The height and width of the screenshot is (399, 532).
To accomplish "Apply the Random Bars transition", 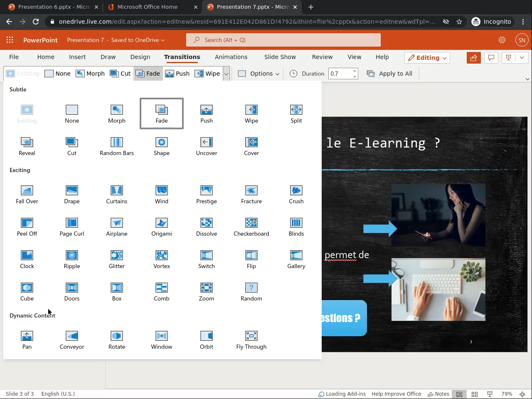I will coord(116,146).
